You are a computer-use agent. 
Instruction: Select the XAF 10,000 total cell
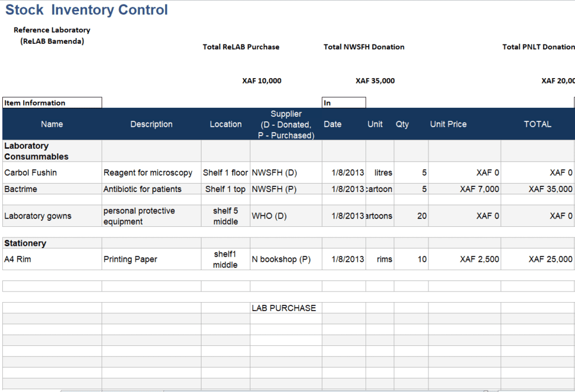point(262,81)
